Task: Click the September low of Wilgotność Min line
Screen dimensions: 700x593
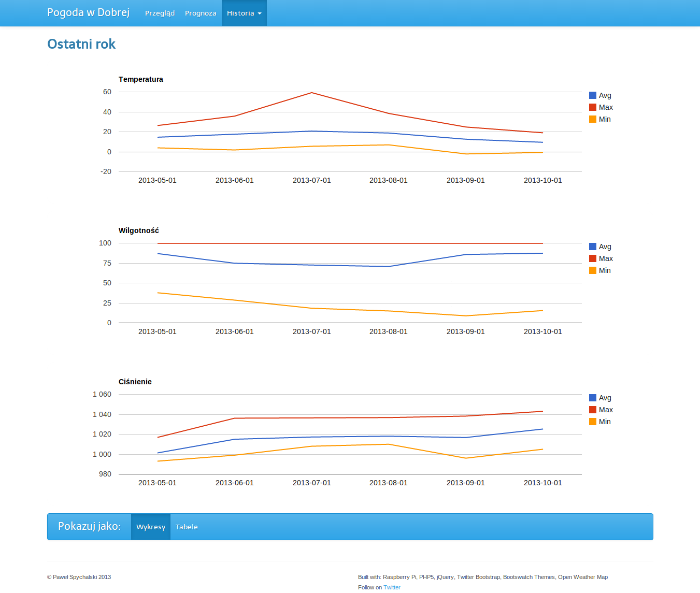Action: [466, 316]
